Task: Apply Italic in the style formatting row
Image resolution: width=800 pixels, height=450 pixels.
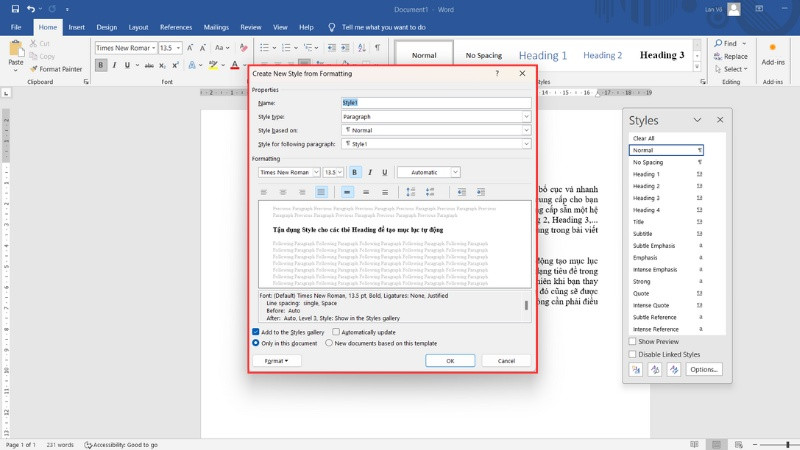Action: click(x=369, y=172)
